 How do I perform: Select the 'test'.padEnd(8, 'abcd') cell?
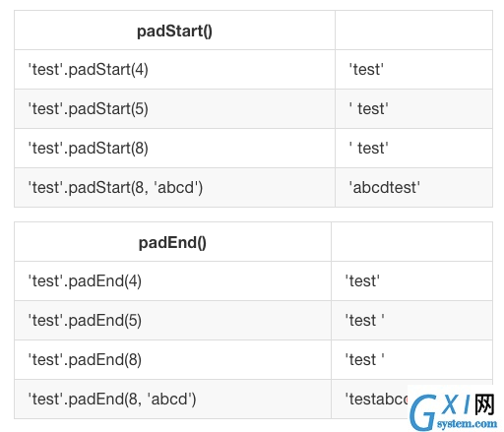[172, 400]
